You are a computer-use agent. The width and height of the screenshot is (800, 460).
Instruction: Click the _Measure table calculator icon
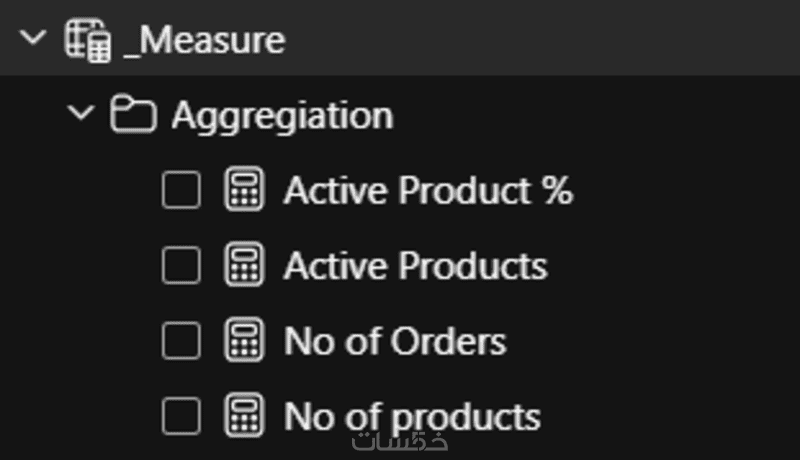click(x=88, y=41)
